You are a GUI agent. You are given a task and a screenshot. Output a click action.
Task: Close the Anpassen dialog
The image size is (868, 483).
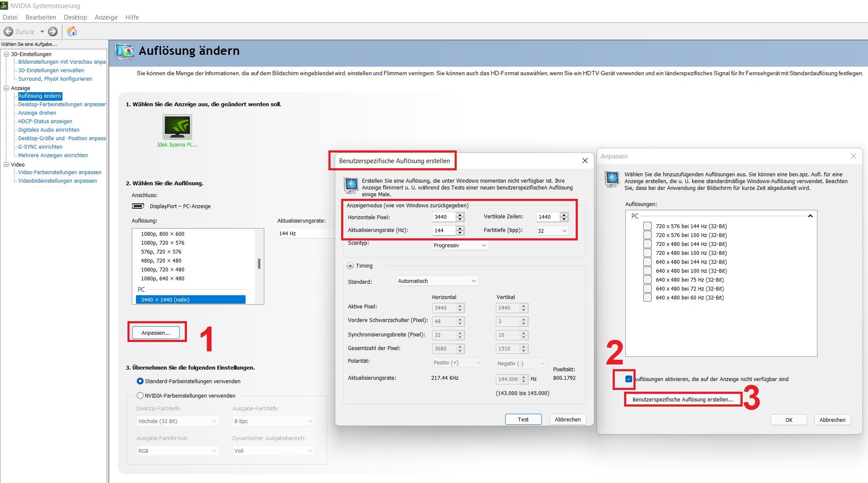click(854, 156)
